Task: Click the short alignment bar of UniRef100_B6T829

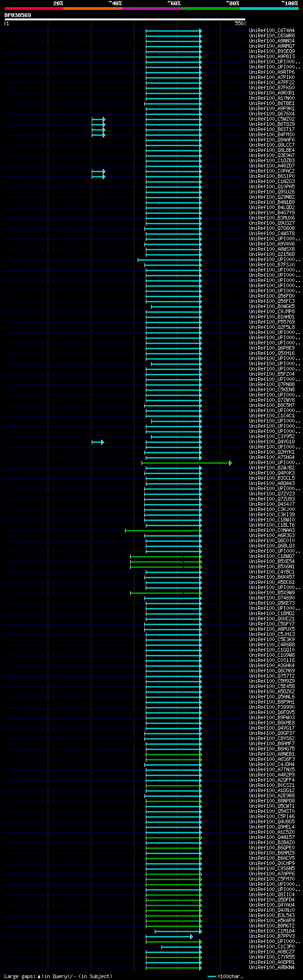Action: (98, 124)
